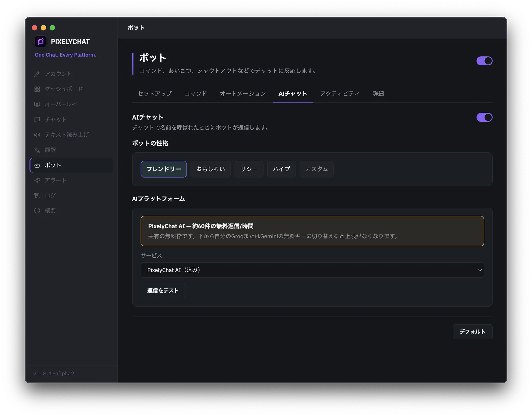The height and width of the screenshot is (416, 532).
Task: Switch to the 詳細 tab
Action: click(x=378, y=94)
